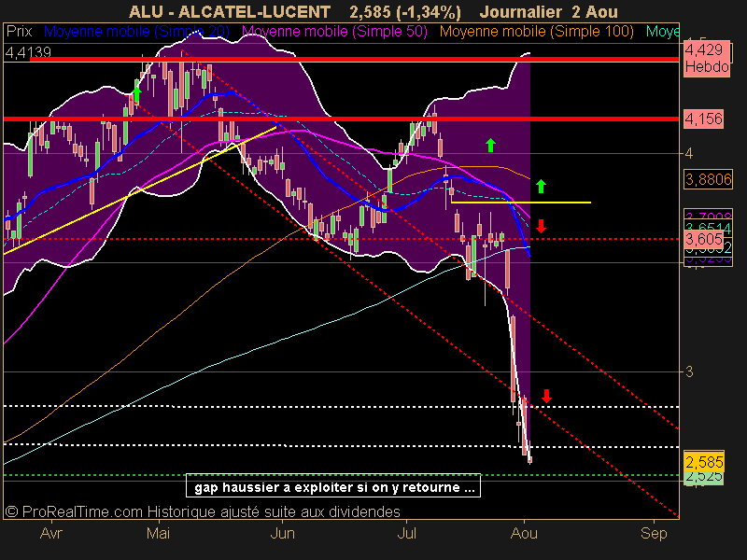Select the 'Prix' label in the legend
The image size is (747, 560).
pyautogui.click(x=19, y=32)
